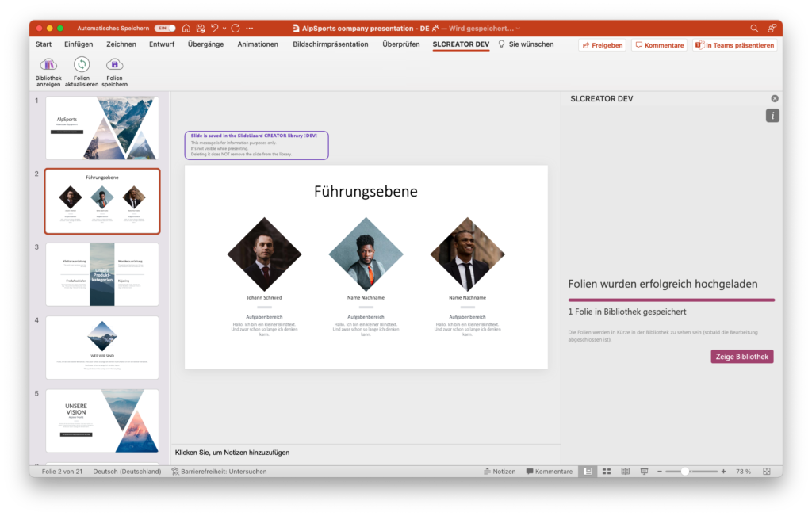Click the Freigeben button
This screenshot has width=812, height=516.
(x=603, y=45)
